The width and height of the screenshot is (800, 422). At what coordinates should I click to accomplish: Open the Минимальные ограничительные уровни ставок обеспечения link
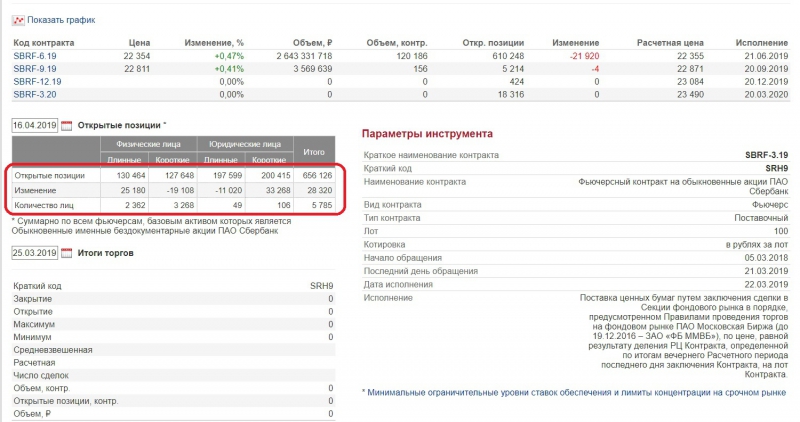577,392
